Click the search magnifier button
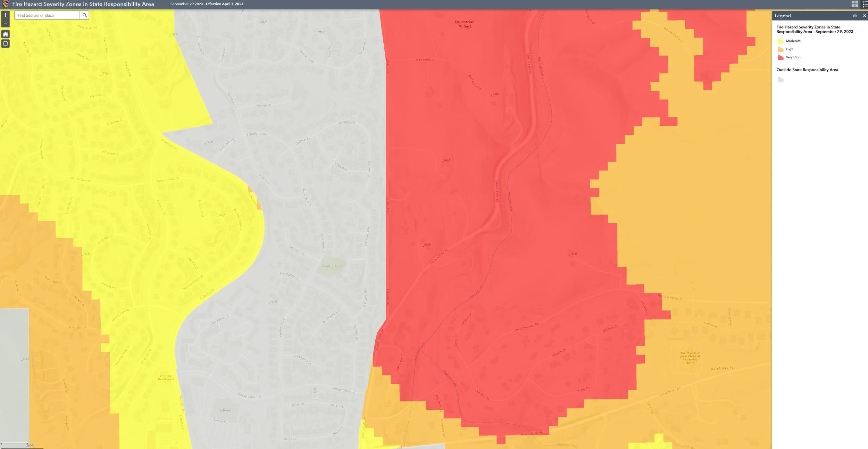This screenshot has height=449, width=868. [84, 15]
